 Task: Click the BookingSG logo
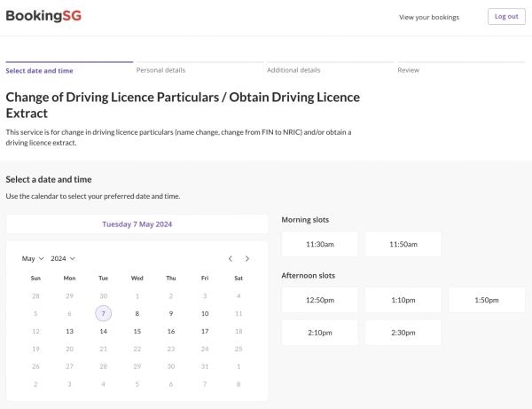(x=43, y=16)
